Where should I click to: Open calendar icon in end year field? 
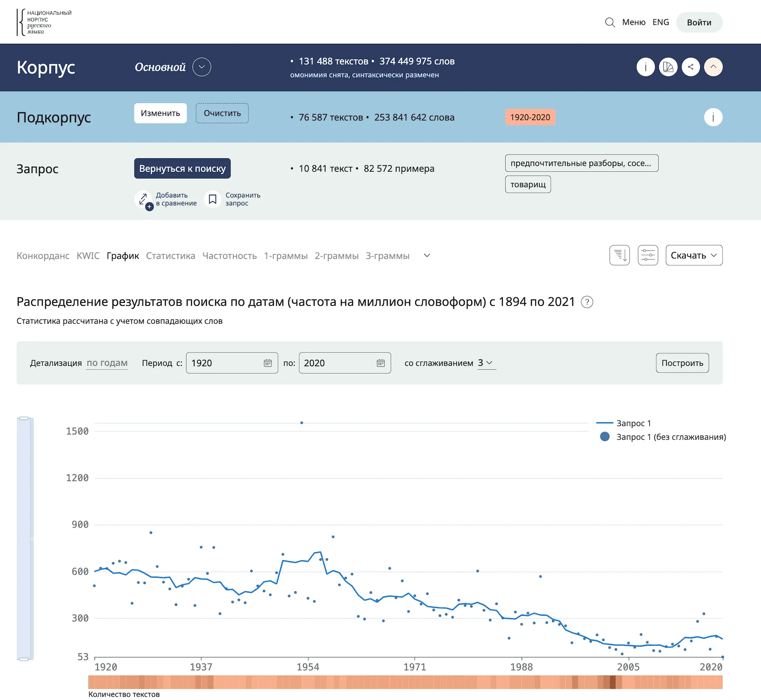[x=380, y=363]
